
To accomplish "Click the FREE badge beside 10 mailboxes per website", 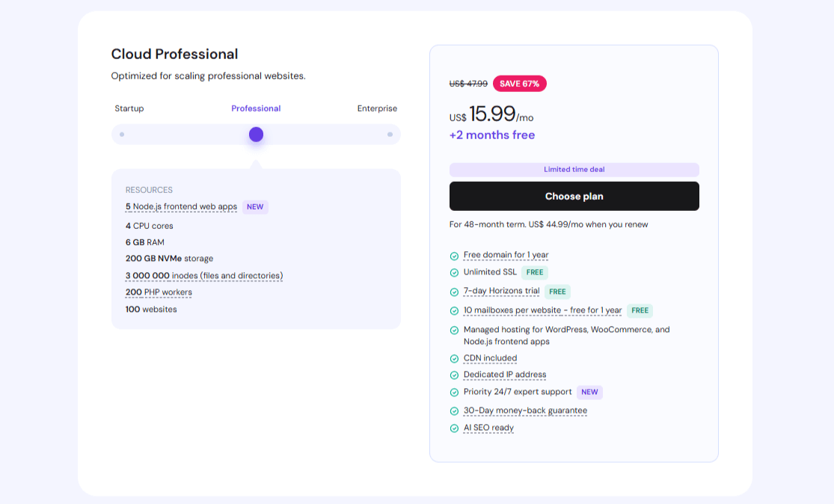I will tap(640, 310).
